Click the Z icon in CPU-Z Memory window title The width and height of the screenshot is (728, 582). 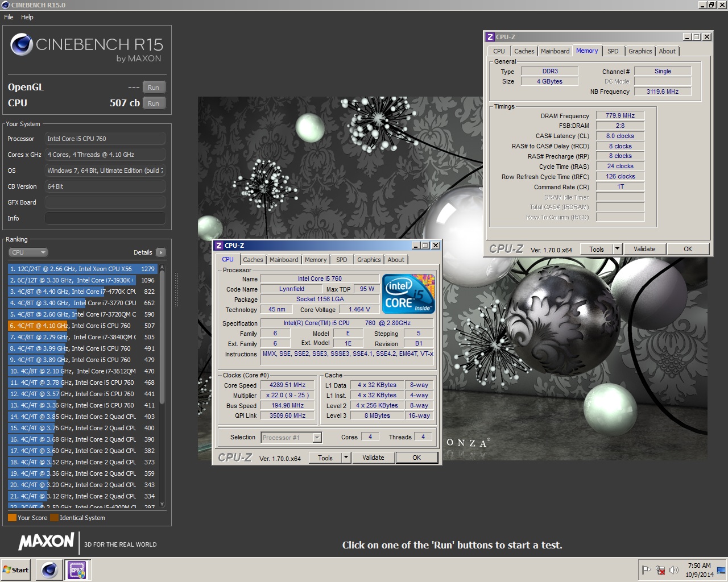point(490,37)
